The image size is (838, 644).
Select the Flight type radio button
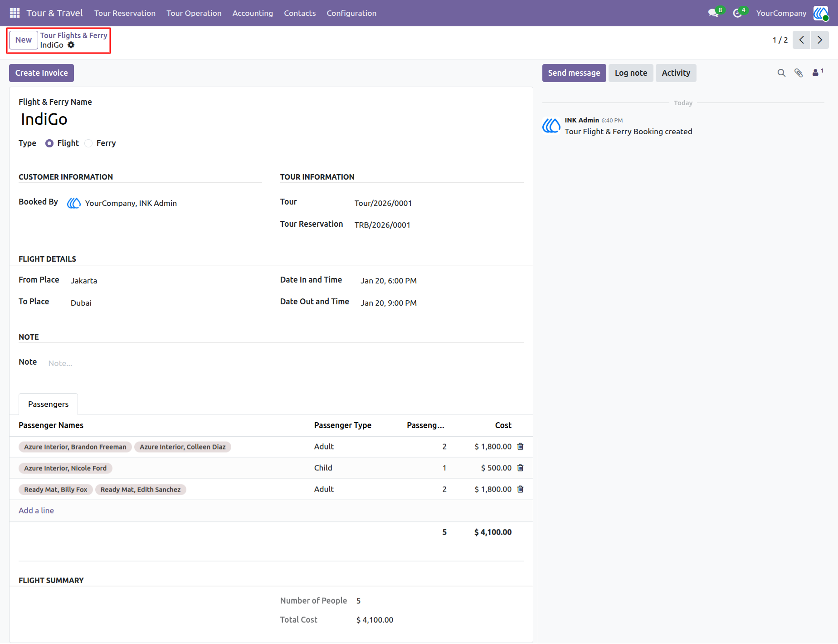(49, 143)
